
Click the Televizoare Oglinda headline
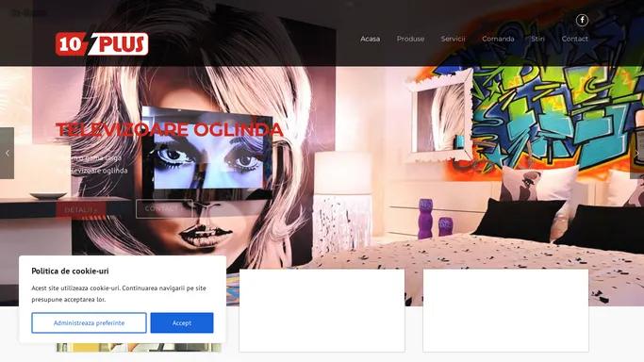169,130
